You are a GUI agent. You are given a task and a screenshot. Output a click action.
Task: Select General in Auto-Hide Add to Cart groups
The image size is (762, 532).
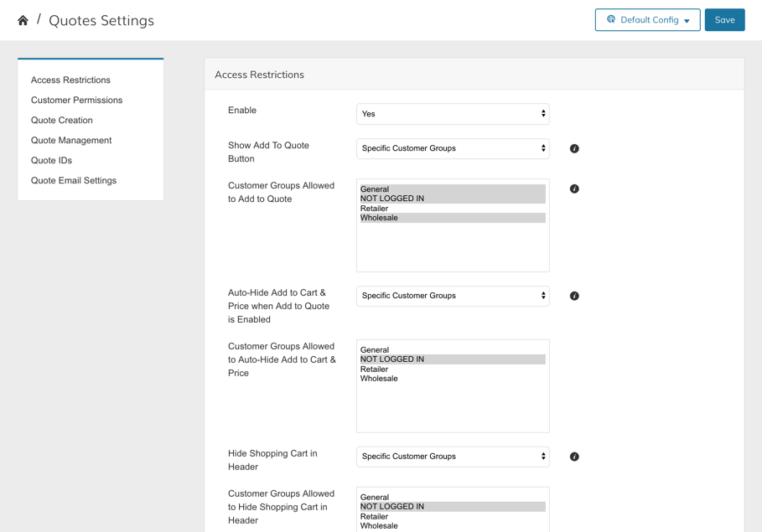coord(375,350)
